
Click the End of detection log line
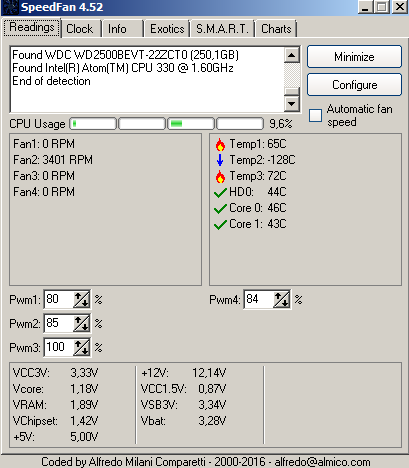click(x=51, y=81)
